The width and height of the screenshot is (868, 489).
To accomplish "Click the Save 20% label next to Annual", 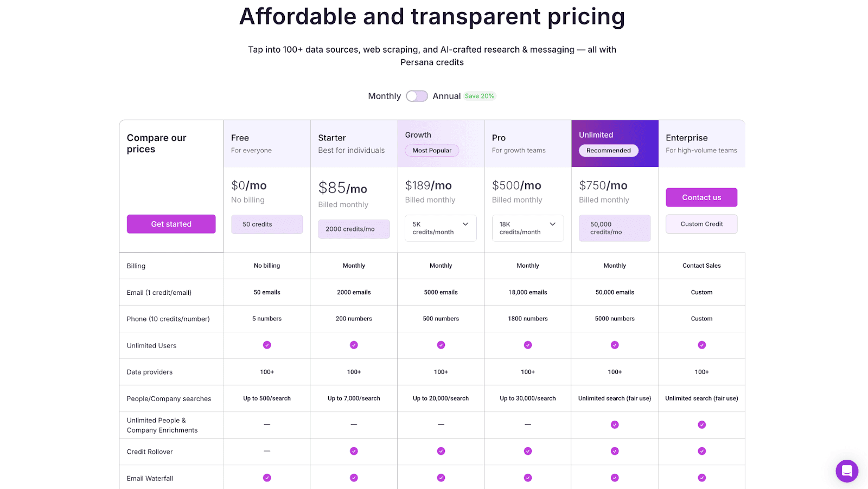I will 480,95.
